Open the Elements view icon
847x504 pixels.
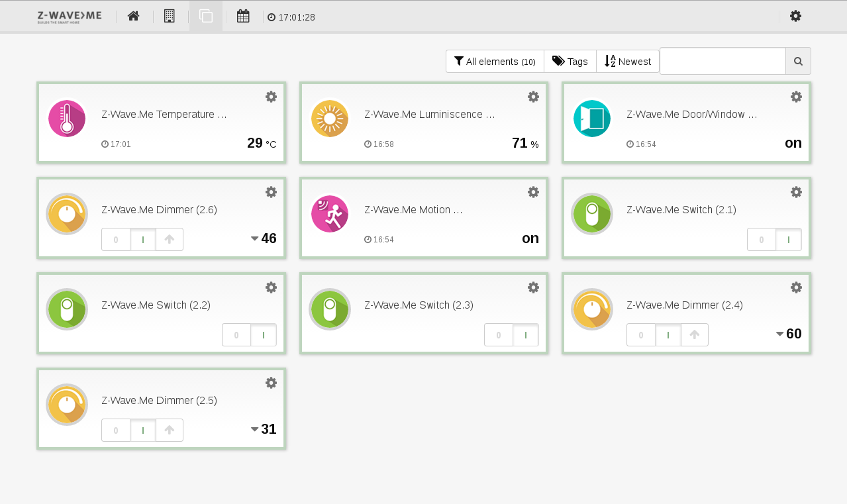[206, 16]
